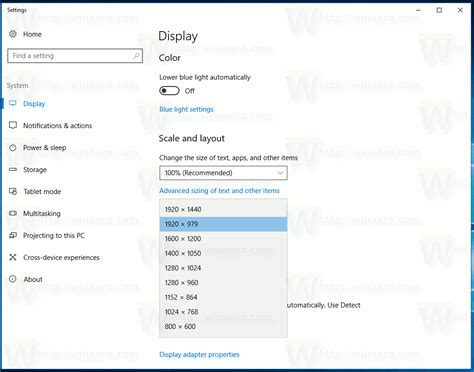This screenshot has height=372, width=474.
Task: Click the About info icon
Action: [13, 279]
